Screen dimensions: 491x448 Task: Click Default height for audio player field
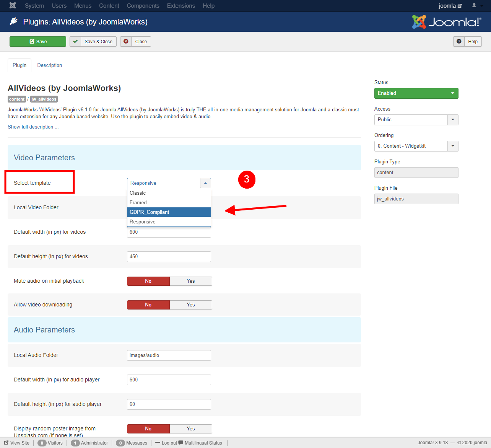coord(169,404)
